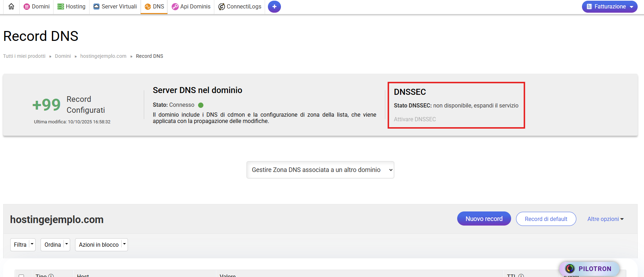
Task: Click the Record di default button
Action: [546, 219]
